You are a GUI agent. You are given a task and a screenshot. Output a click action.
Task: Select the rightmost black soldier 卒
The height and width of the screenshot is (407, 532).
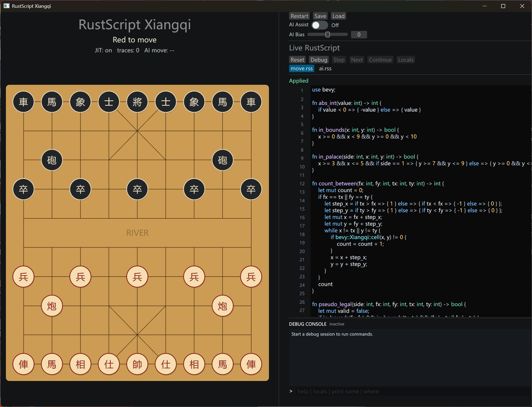[x=251, y=189]
